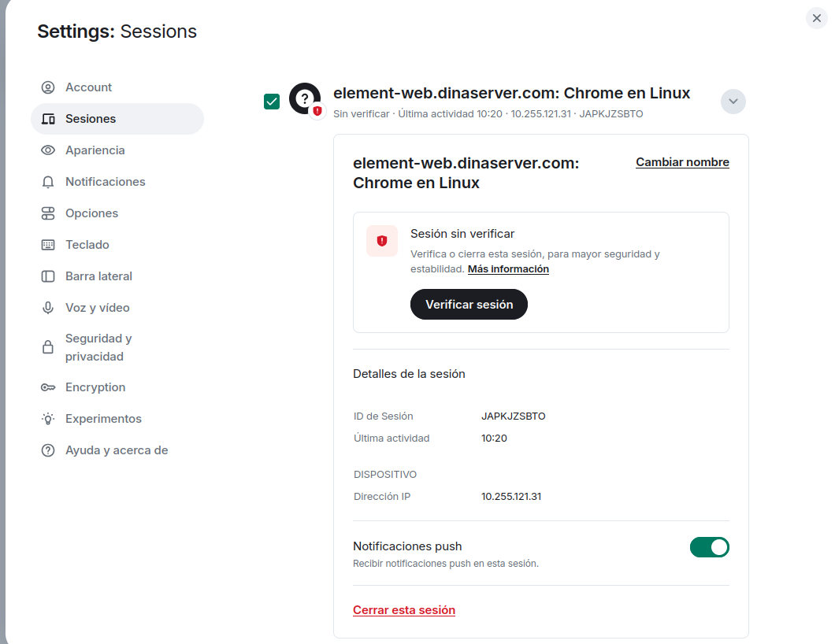
Task: Go to Ayuda y acerca de
Action: pyautogui.click(x=117, y=450)
